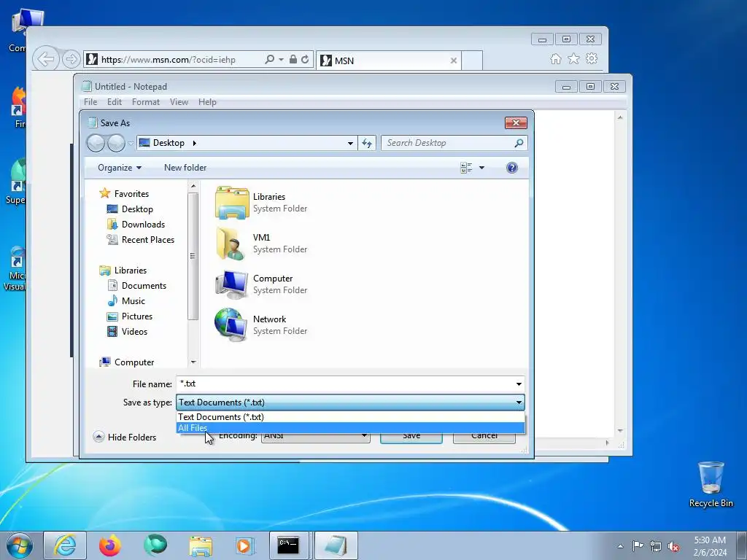
Task: Click New folder button
Action: click(185, 168)
